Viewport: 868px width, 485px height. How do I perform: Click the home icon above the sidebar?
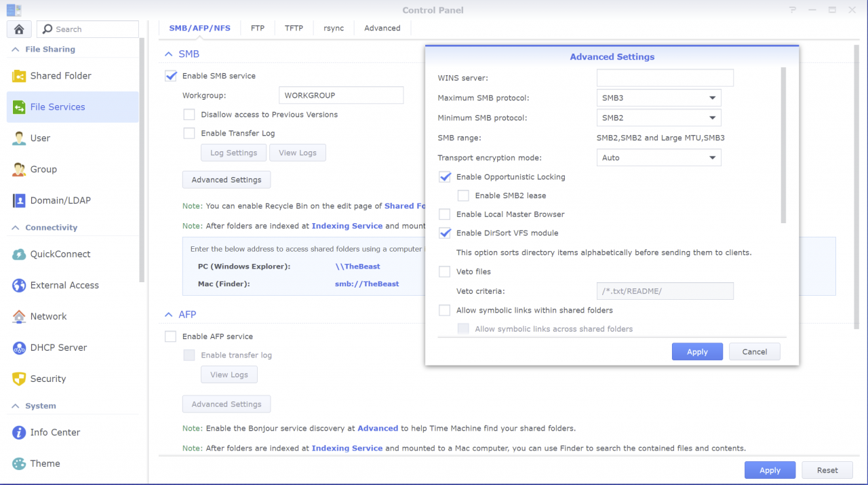click(x=18, y=29)
